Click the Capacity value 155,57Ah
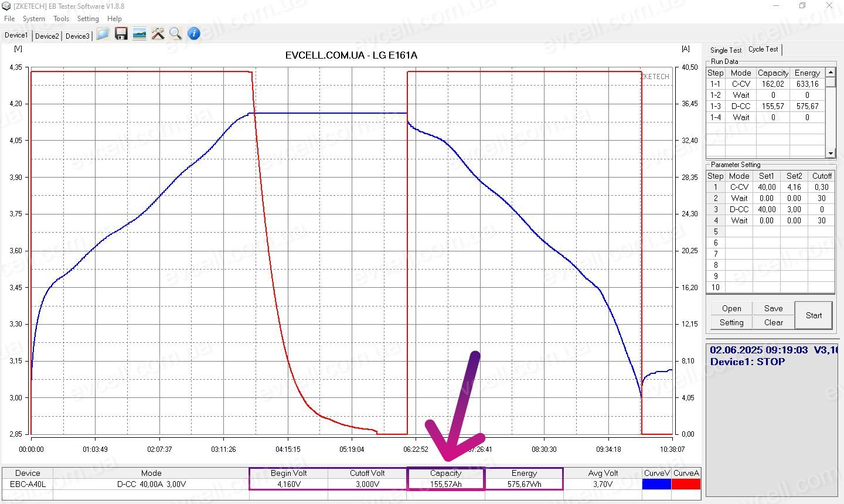 coord(445,484)
